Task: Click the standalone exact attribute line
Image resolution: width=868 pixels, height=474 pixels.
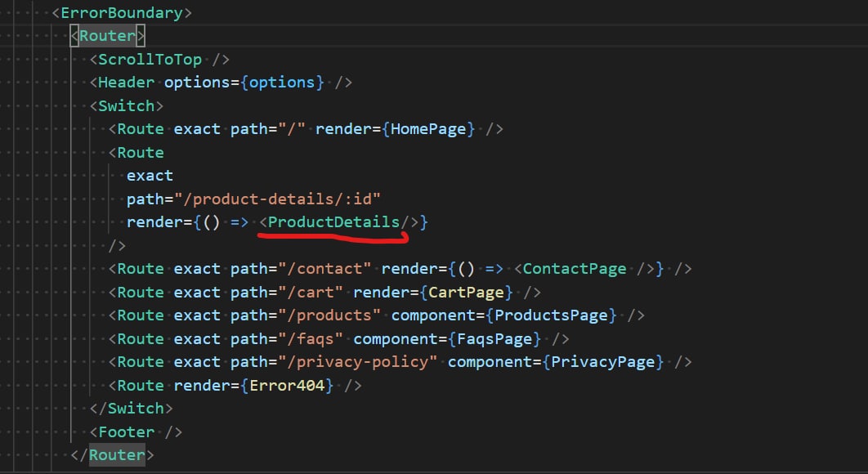Action: pos(150,176)
